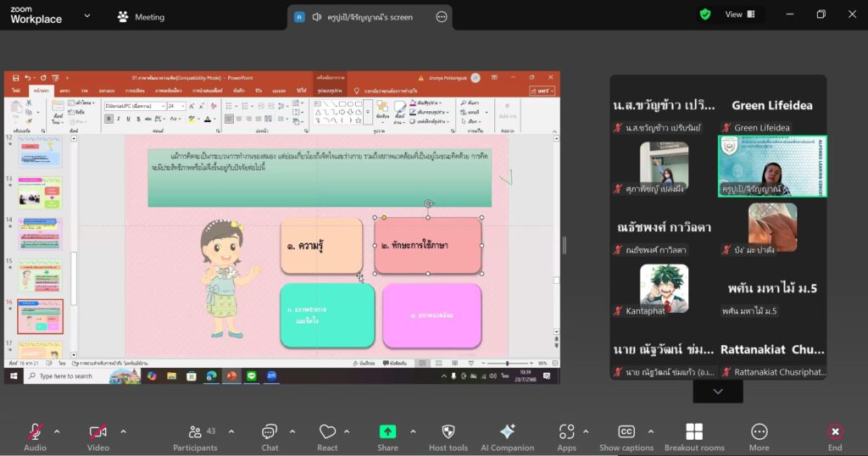
Task: Show more participants with down chevron
Action: click(x=718, y=392)
